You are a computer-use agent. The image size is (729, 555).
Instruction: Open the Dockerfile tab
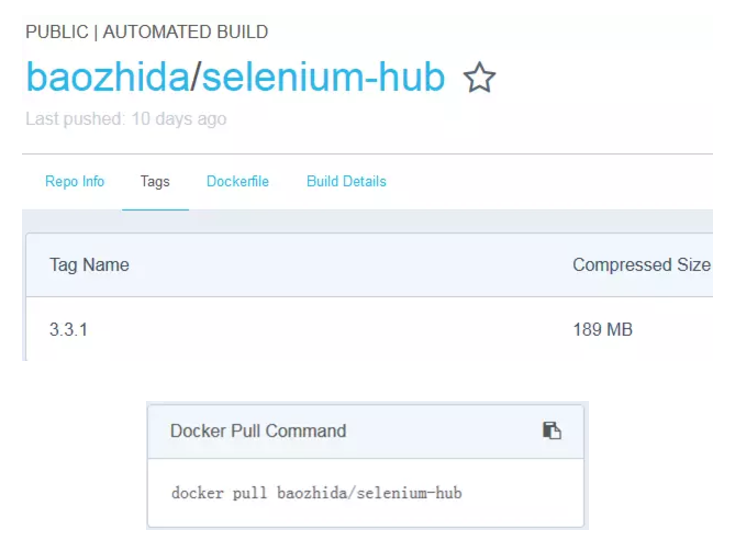coord(238,181)
